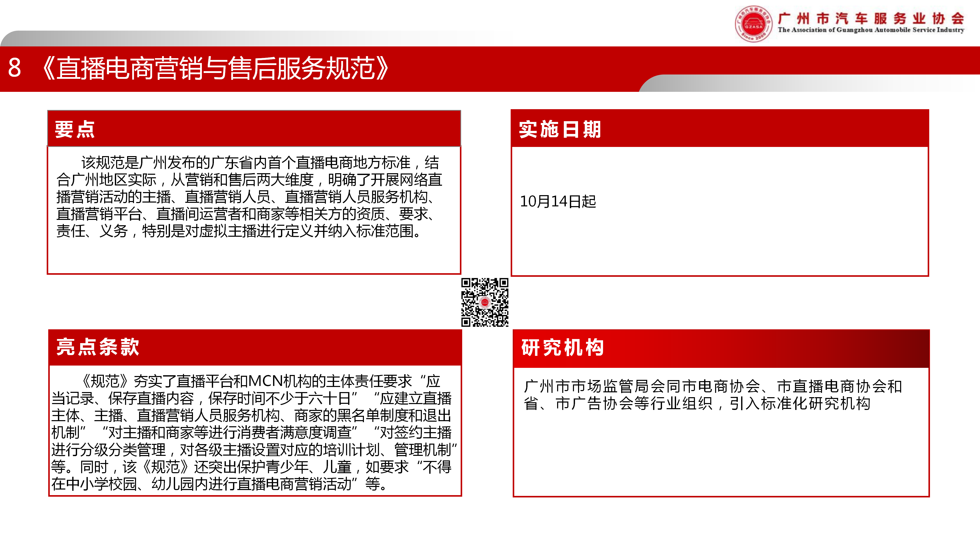Click the 要点 section header
Viewport: 980px width, 551px height.
click(254, 129)
